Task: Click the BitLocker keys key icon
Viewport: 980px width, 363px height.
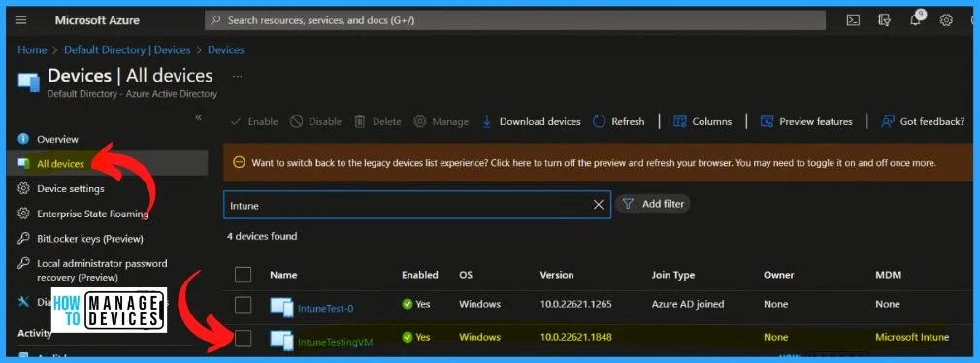Action: pyautogui.click(x=23, y=239)
